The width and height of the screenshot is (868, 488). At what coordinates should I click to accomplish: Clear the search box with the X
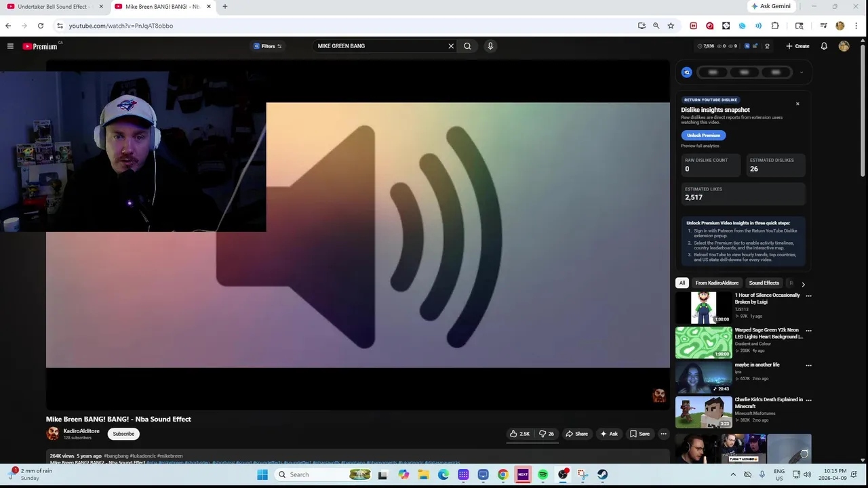coord(451,46)
